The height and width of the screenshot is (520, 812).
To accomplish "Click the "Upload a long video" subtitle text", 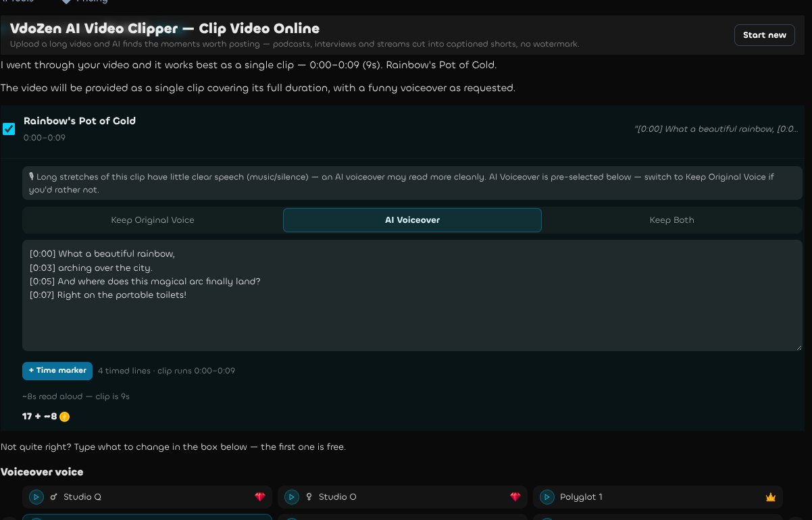I will (x=295, y=45).
